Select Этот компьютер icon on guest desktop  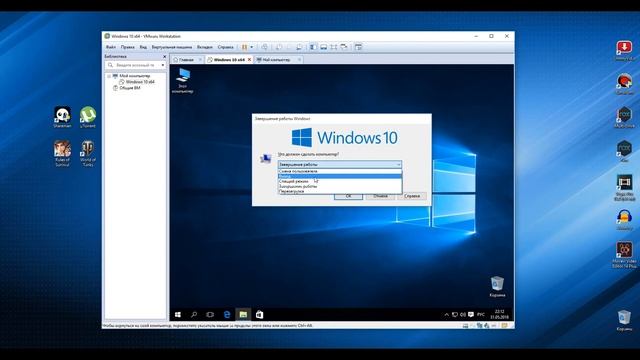(183, 81)
